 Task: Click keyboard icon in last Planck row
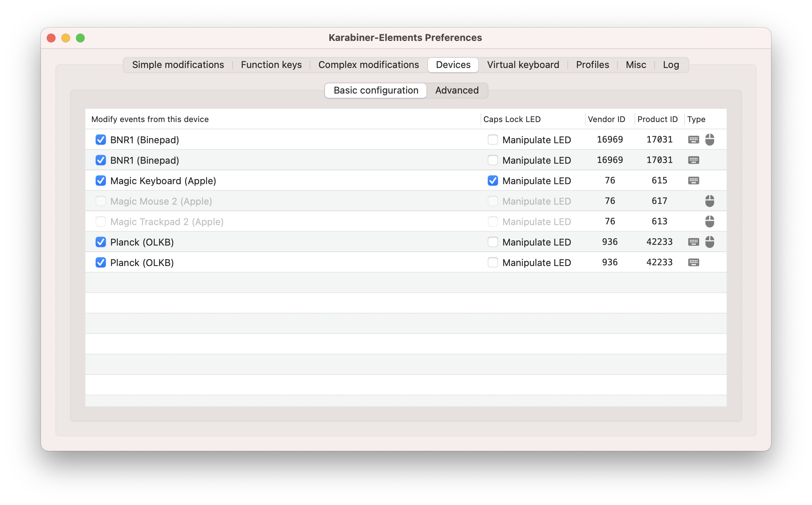point(693,262)
